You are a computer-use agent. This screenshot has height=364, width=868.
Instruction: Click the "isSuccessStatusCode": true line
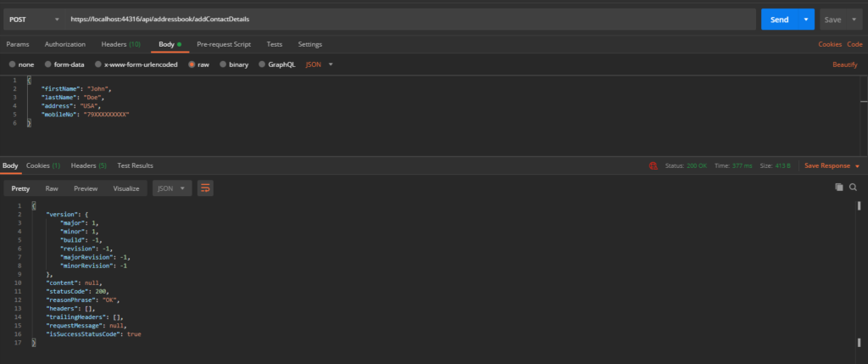(x=93, y=334)
